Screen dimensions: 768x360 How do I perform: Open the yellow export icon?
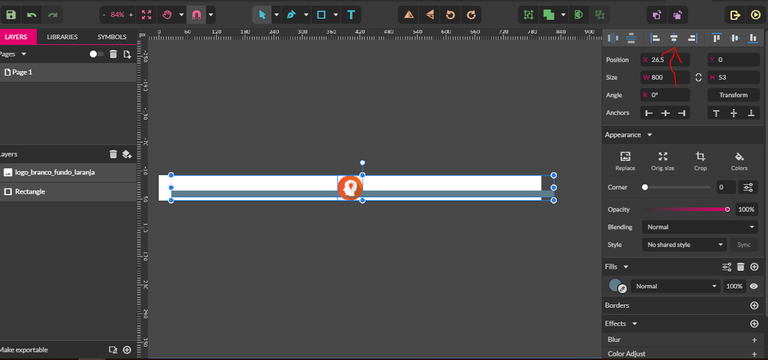pos(735,15)
